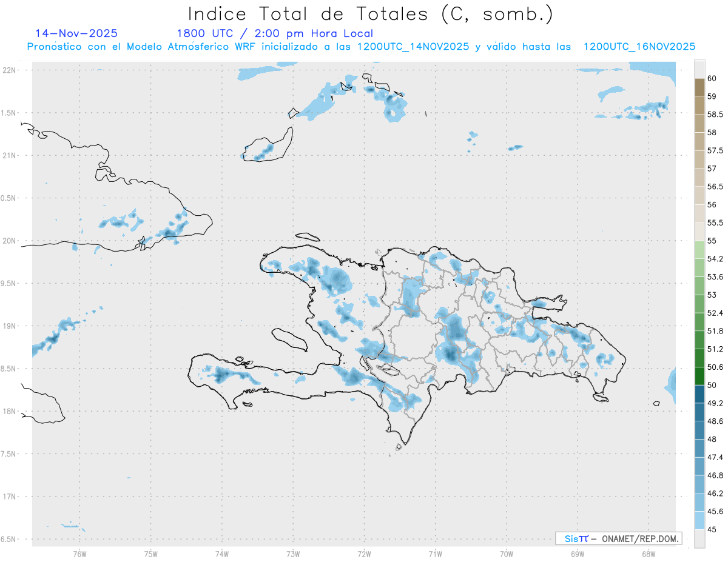Click the colorbar value '57'
728x562 pixels.
[x=712, y=169]
